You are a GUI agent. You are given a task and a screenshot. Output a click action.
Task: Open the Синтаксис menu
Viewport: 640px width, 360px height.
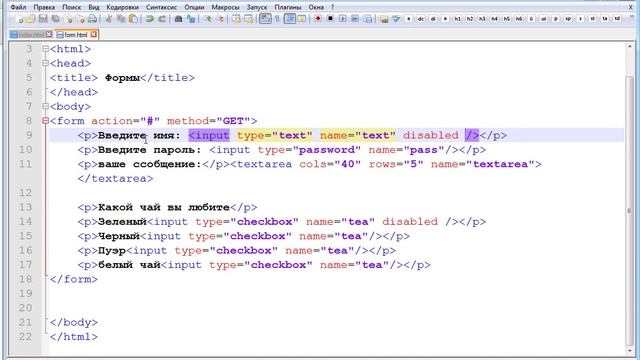(161, 7)
